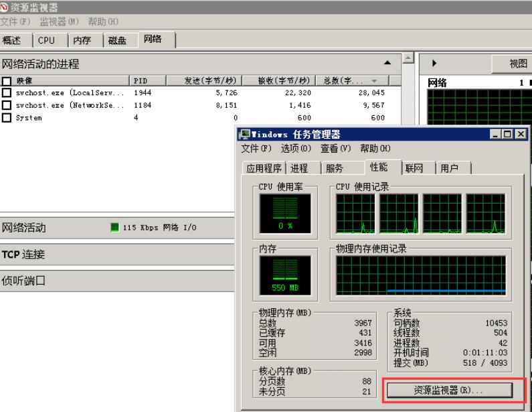Image resolution: width=532 pixels, height=412 pixels.
Task: Click the received value 22,320
Action: click(x=298, y=92)
